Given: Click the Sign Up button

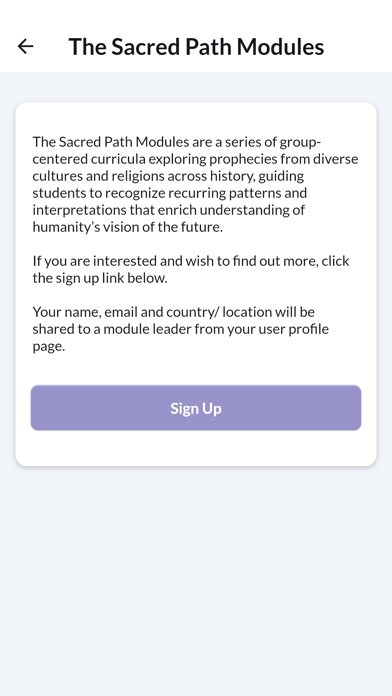Looking at the screenshot, I should 196,407.
